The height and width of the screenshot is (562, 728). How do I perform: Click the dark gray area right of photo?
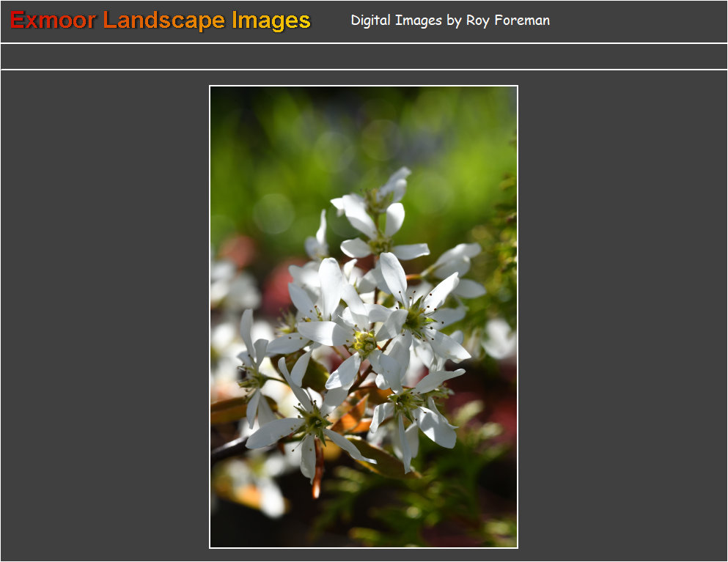623,315
